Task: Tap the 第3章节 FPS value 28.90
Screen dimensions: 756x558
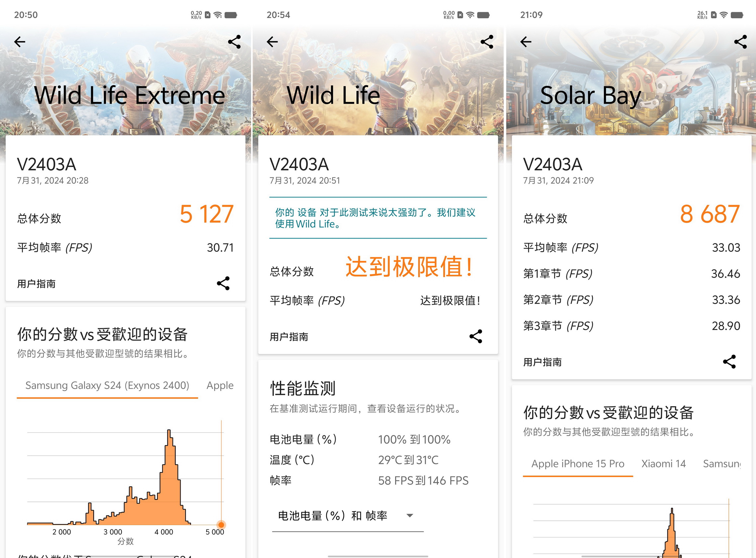Action: (x=726, y=325)
